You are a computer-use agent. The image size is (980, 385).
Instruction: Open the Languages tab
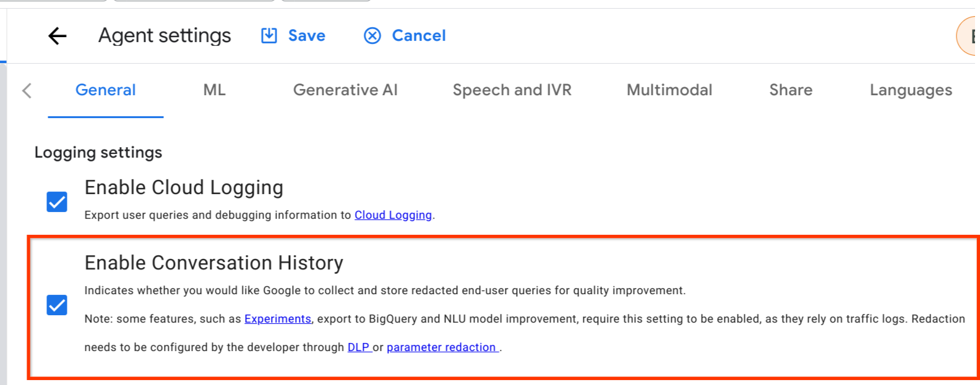911,90
